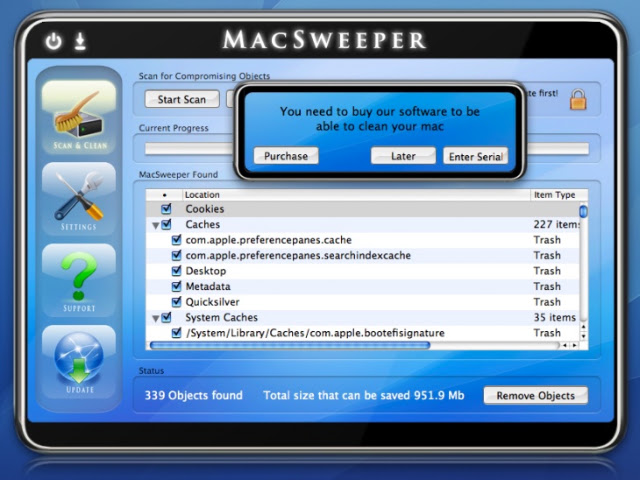The image size is (640, 480).
Task: Click the download arrow icon in header
Action: tap(80, 41)
